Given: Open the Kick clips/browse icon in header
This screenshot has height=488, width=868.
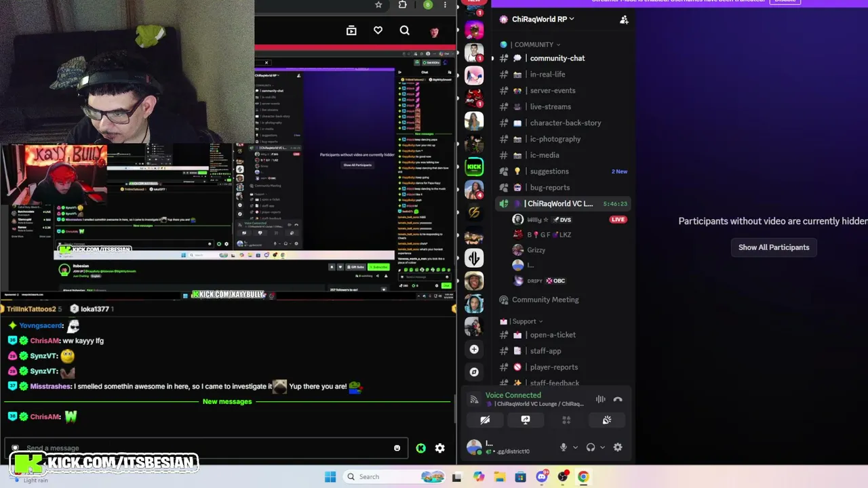Looking at the screenshot, I should tap(351, 30).
